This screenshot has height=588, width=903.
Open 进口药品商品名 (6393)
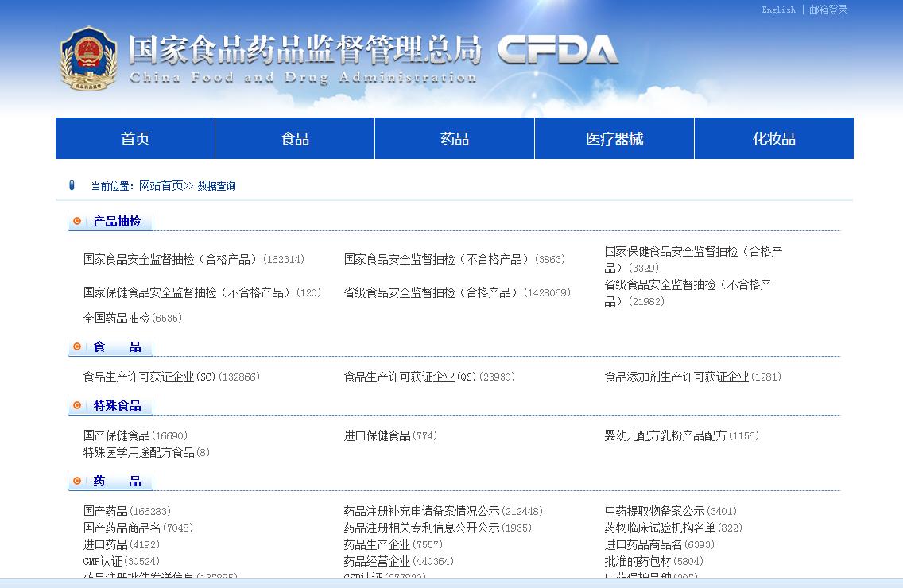tap(660, 544)
